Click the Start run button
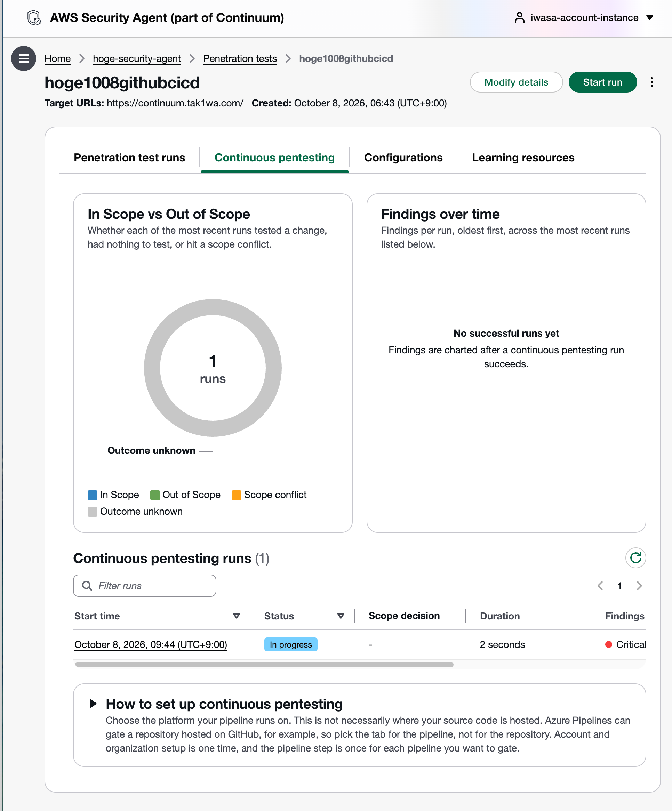672x811 pixels. 602,82
